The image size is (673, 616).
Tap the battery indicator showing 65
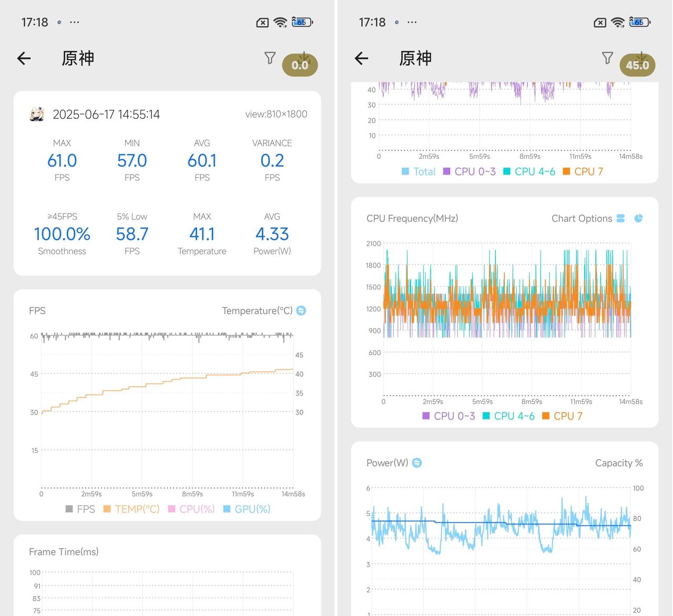301,22
